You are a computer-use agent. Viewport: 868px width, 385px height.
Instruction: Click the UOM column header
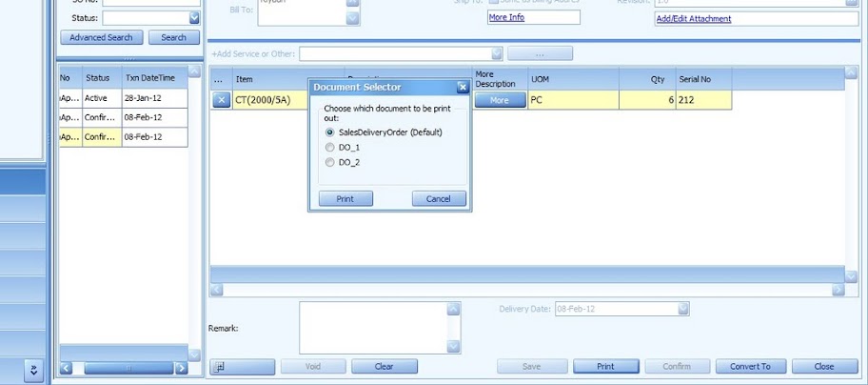click(x=574, y=79)
